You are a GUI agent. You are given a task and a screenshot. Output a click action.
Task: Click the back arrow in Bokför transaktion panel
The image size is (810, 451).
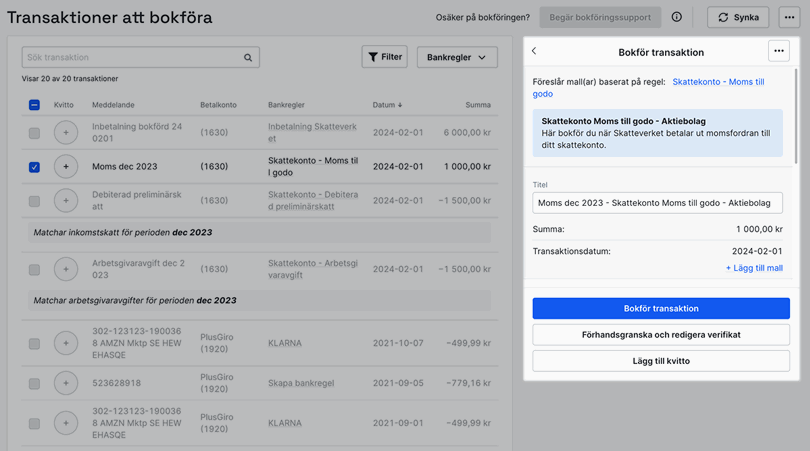(x=534, y=52)
